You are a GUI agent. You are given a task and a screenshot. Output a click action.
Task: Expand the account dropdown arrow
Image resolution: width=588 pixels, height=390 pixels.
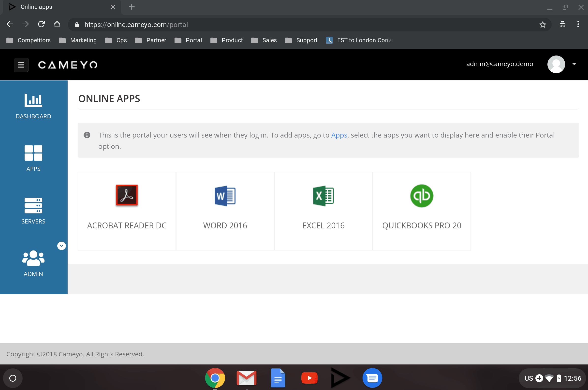click(x=574, y=64)
